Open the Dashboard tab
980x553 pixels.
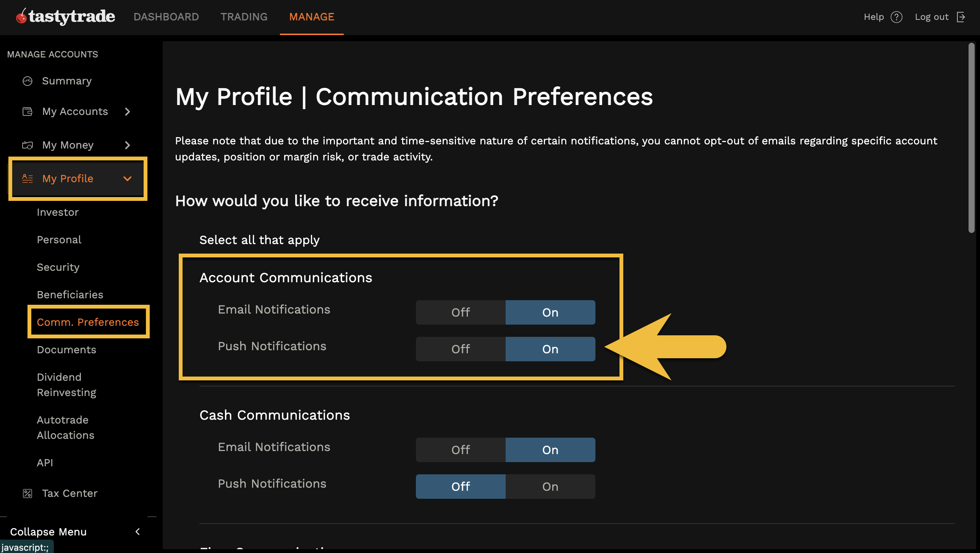click(166, 17)
